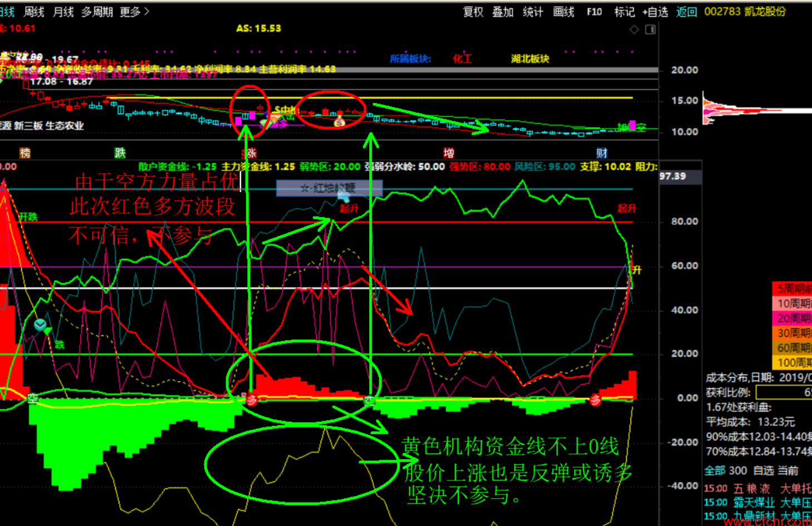The width and height of the screenshot is (812, 526).
Task: Click the red 多 signal circle near center
Action: pyautogui.click(x=252, y=399)
